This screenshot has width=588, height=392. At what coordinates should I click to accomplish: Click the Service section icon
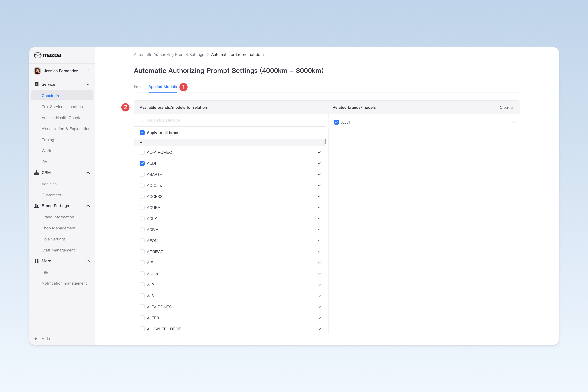pyautogui.click(x=36, y=84)
